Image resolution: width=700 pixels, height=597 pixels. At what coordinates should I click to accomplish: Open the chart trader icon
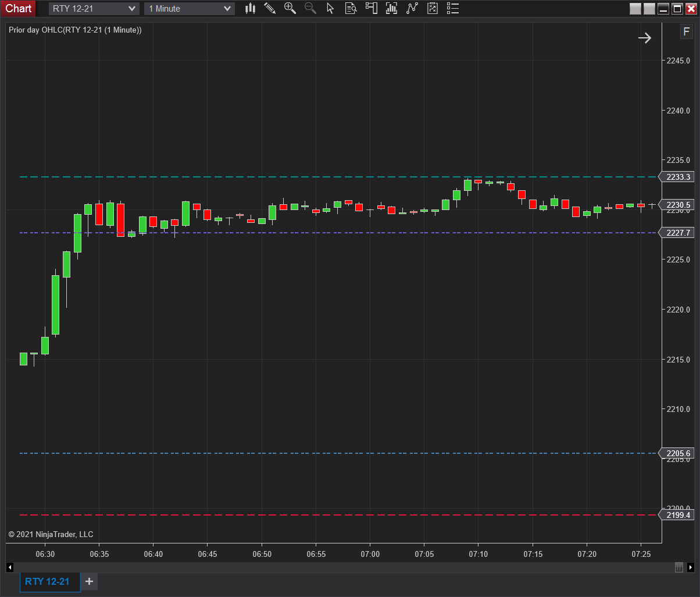coord(371,8)
